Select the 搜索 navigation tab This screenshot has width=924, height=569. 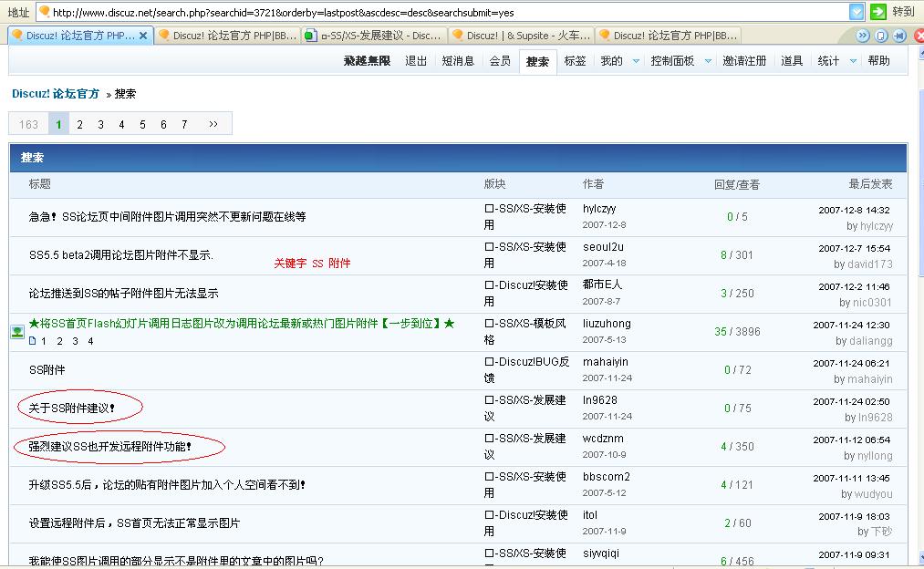(537, 61)
